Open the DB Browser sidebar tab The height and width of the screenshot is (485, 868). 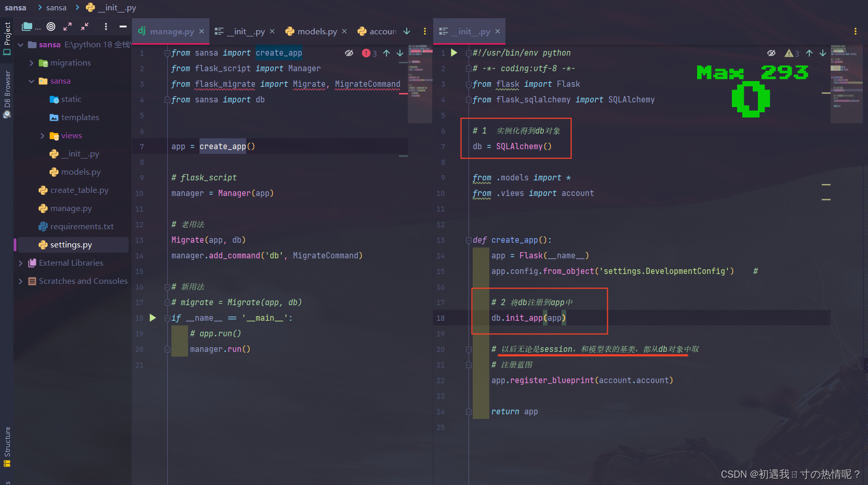click(x=7, y=94)
